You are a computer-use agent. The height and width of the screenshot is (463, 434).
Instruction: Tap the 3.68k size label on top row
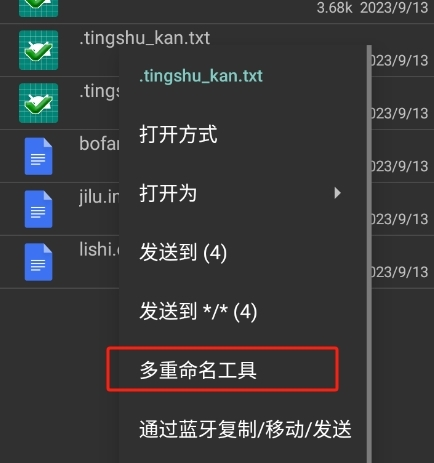point(334,8)
